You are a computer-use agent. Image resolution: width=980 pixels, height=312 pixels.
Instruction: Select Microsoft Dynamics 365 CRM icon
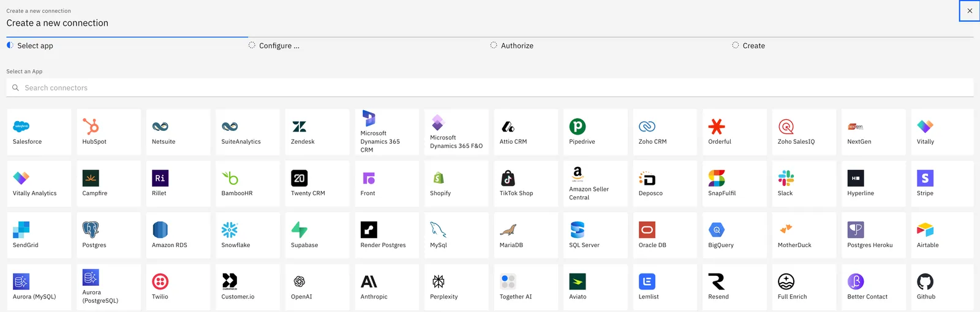pos(369,118)
